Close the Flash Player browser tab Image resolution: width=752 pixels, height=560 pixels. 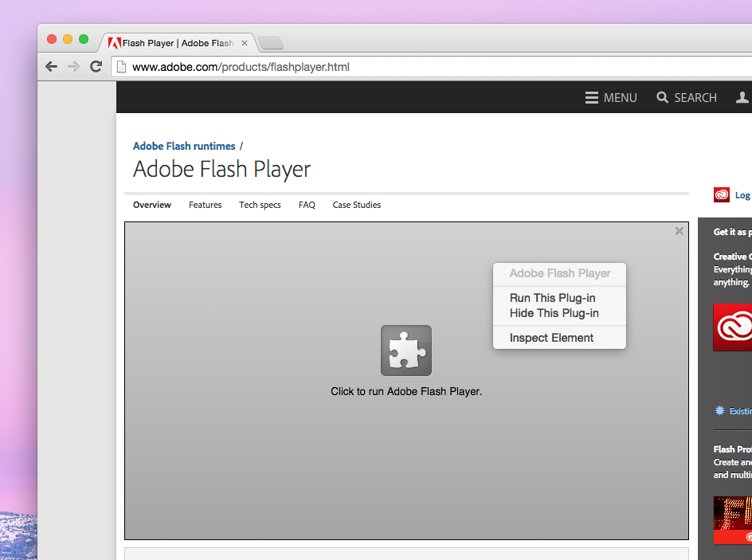coord(245,43)
